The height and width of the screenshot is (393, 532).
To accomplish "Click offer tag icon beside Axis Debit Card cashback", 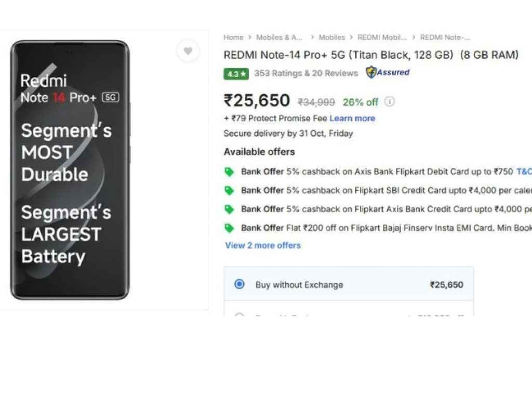I will (x=229, y=172).
